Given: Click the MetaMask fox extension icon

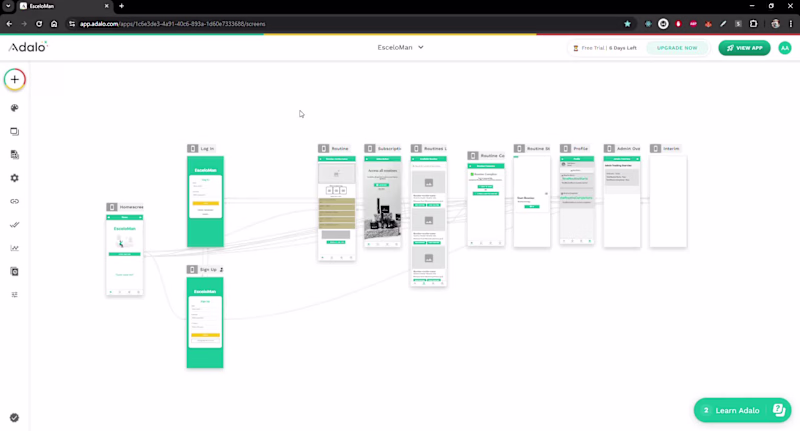Looking at the screenshot, I should pos(708,24).
